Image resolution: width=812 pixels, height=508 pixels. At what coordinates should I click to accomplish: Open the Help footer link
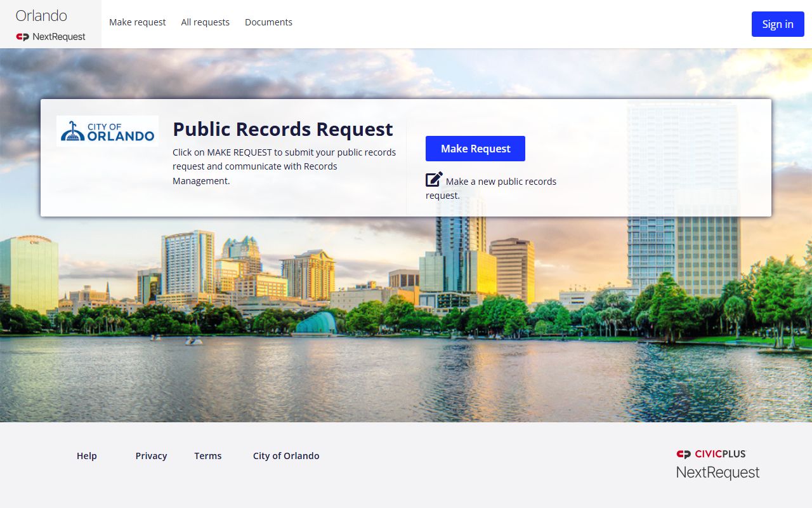pos(87,456)
